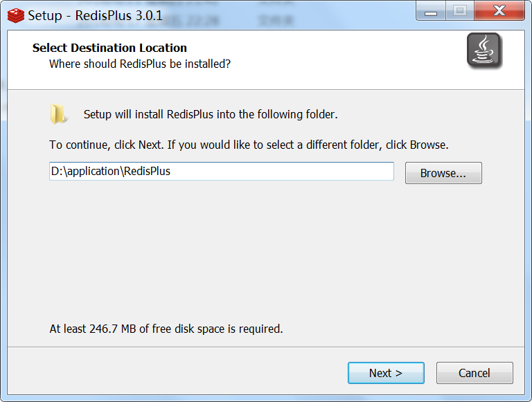Minimize the Setup window
Viewport: 532px width, 402px height.
(x=431, y=11)
